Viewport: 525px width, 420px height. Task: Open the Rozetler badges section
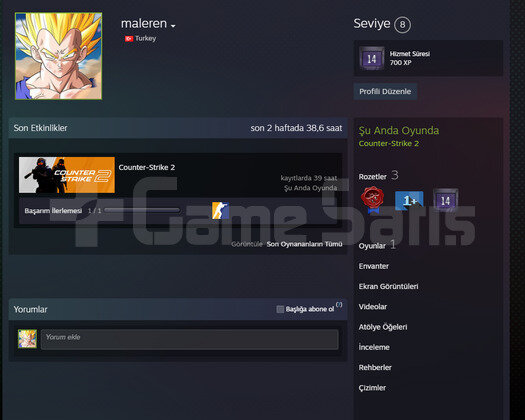(x=378, y=176)
